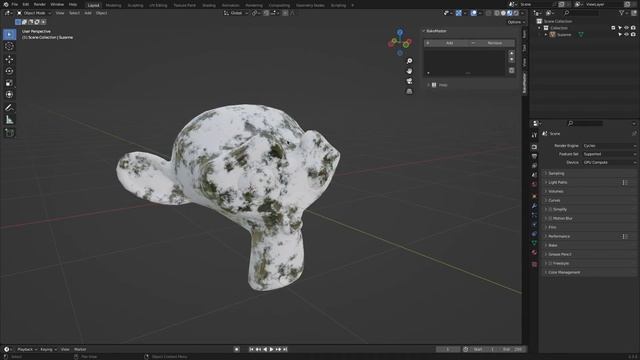Expand Suzanne in the outliner tree
640x360 pixels.
tap(546, 35)
